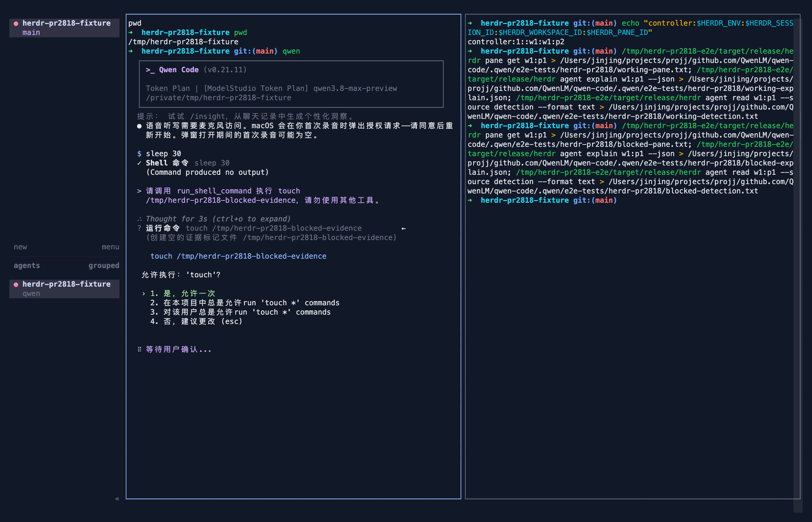Click the 'Shell 命令' result label
The width and height of the screenshot is (812, 522).
(167, 163)
